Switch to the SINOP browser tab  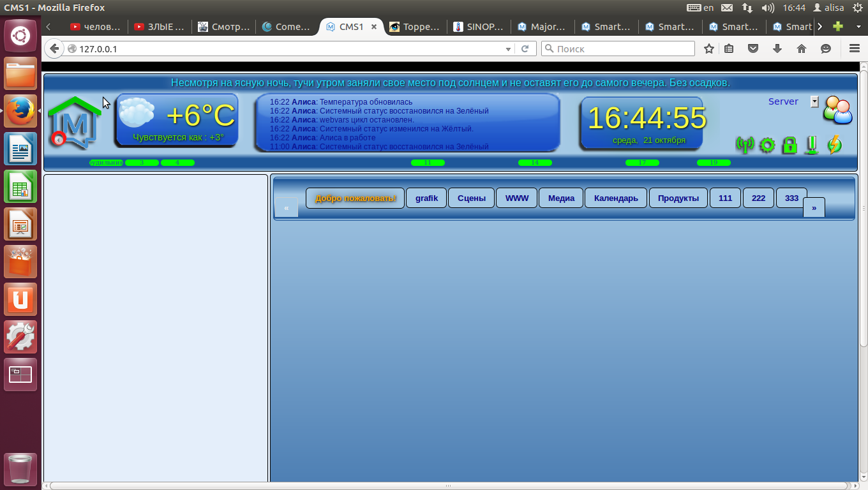click(479, 27)
